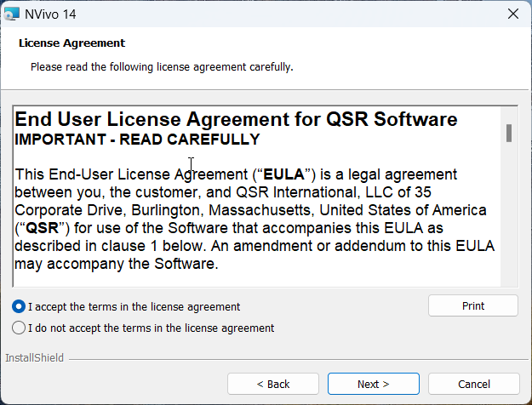Click the scrollbar track below the thumb
The height and width of the screenshot is (405, 532).
point(509,221)
